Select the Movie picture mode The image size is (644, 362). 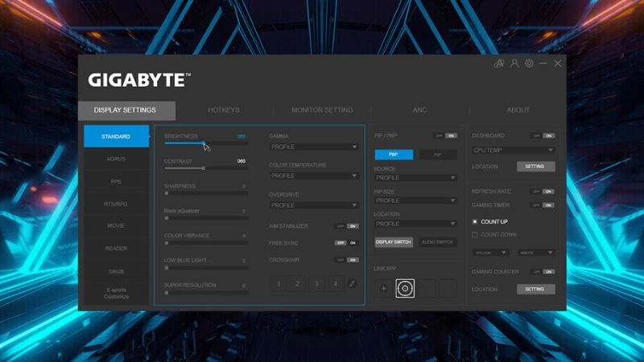coord(116,226)
